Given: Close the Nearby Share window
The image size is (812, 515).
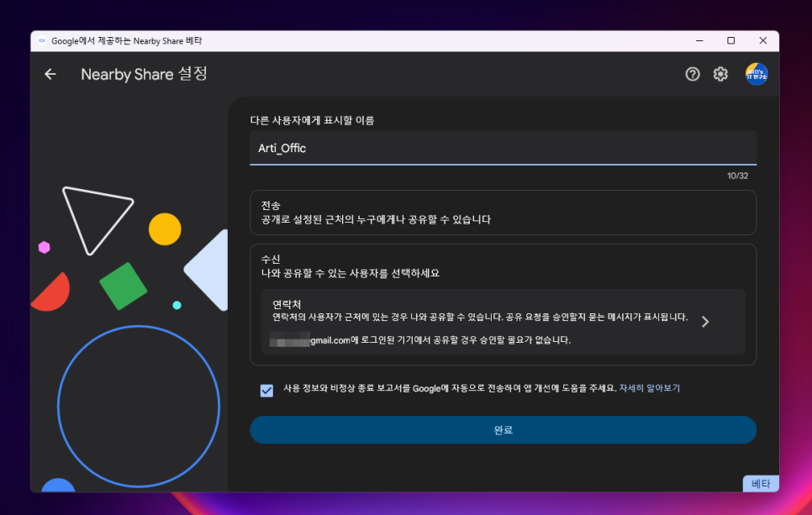Looking at the screenshot, I should (x=762, y=41).
